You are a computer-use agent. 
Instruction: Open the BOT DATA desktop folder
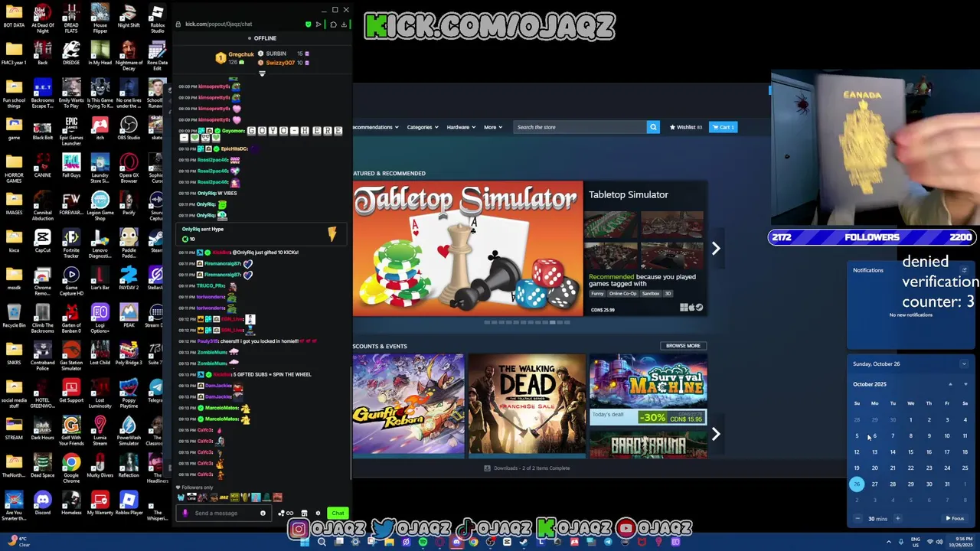[x=14, y=16]
